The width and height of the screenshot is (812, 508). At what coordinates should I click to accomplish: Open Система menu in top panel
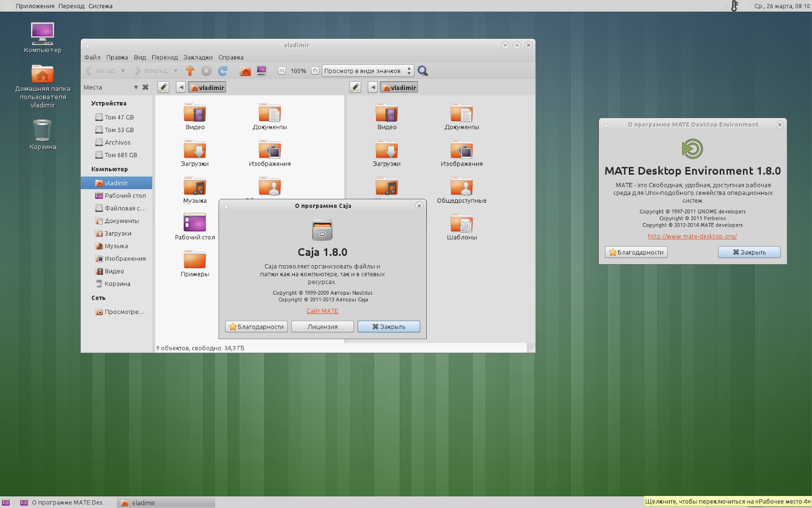pyautogui.click(x=100, y=6)
